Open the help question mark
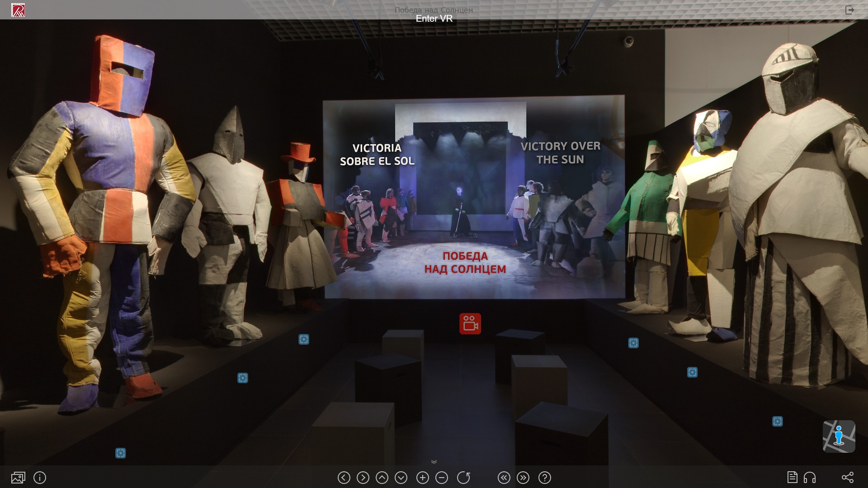868x488 pixels. [x=545, y=478]
